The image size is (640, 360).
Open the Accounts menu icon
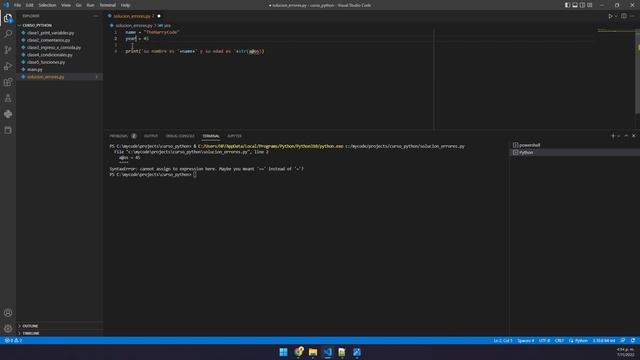click(x=8, y=313)
